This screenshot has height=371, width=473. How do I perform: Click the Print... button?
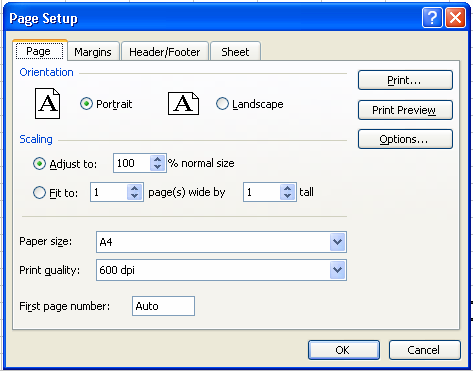click(405, 80)
